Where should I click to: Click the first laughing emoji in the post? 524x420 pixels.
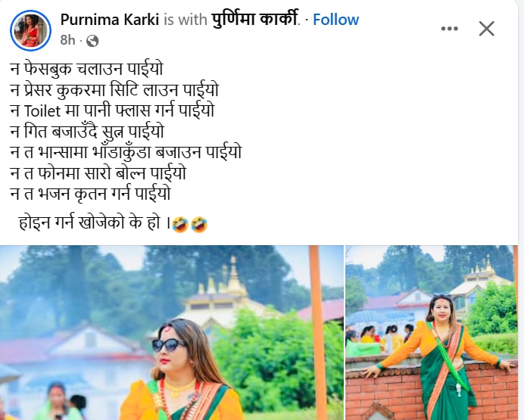coord(180,224)
